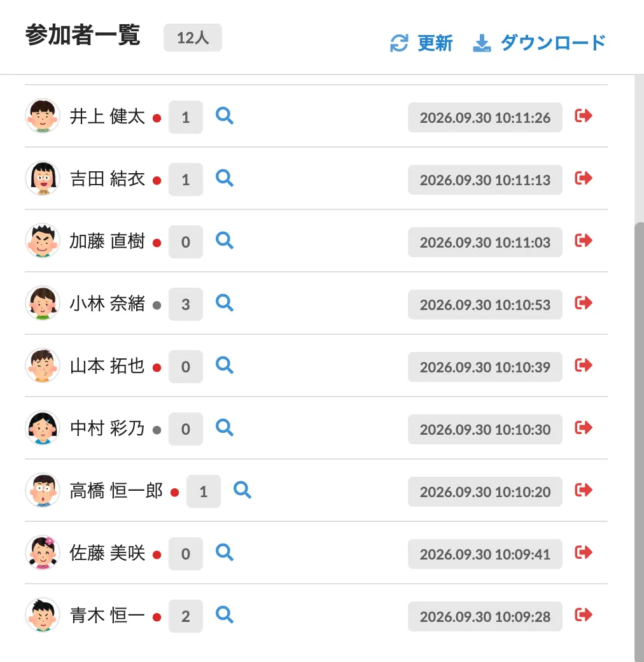Select the name 青木 恒一
This screenshot has height=662, width=644.
coord(107,615)
